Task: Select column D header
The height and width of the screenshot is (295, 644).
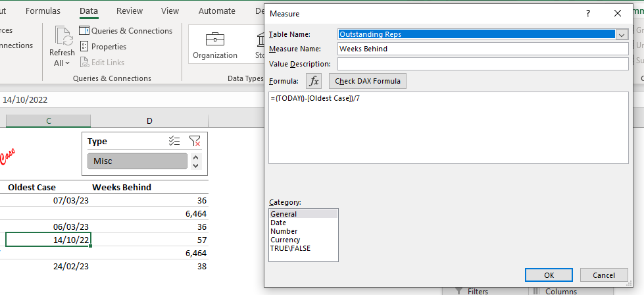Action: click(149, 121)
